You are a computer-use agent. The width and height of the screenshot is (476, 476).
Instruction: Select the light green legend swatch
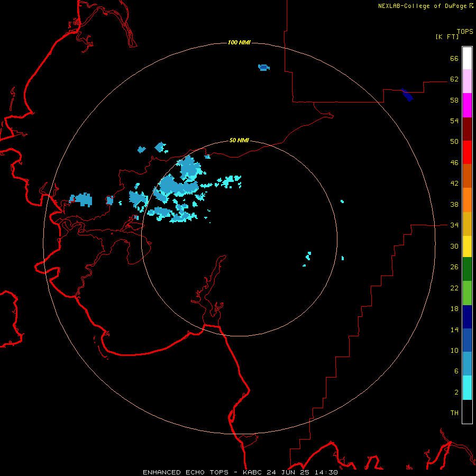tap(467, 293)
